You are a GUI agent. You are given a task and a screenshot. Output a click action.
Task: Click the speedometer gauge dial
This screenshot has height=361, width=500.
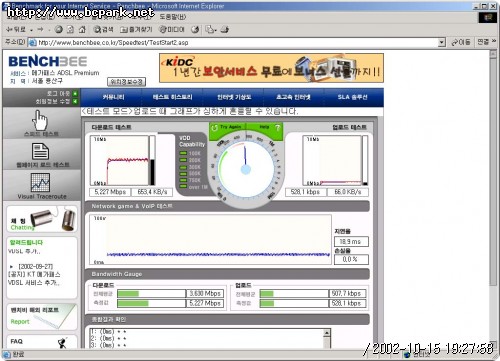(x=246, y=169)
